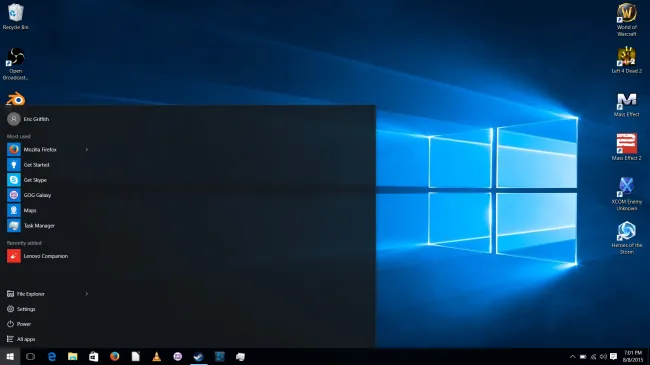
Task: Expand the Mozilla Firefox jump list arrow
Action: (87, 149)
